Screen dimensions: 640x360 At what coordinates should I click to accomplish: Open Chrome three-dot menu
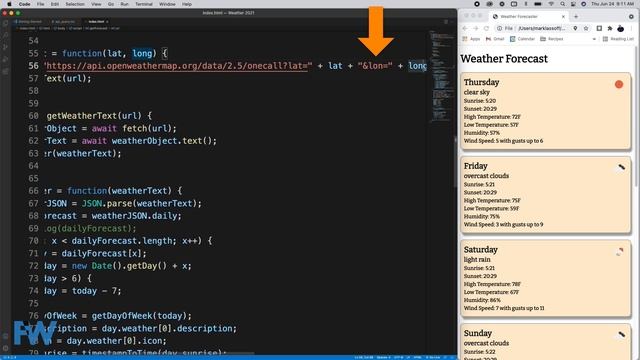pos(631,28)
